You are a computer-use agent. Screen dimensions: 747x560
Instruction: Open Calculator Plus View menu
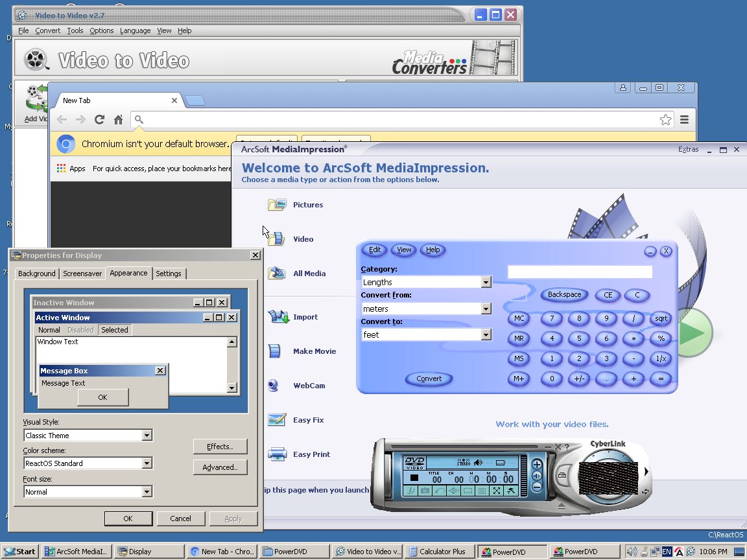[404, 250]
